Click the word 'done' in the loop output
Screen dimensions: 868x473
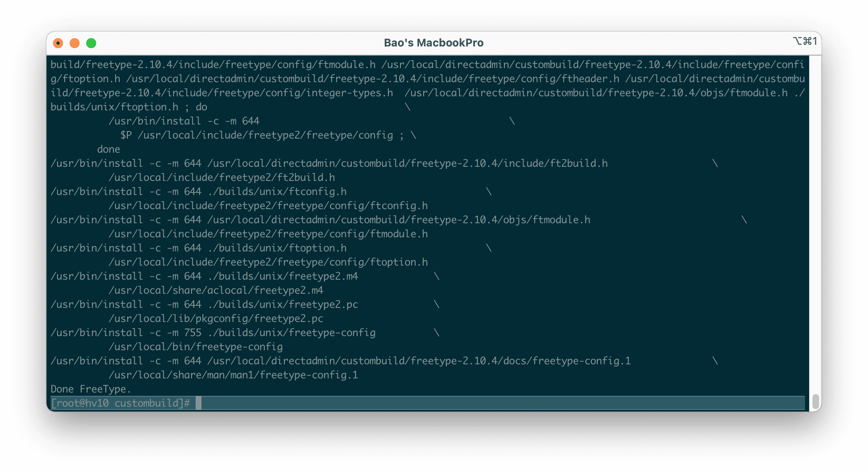[x=109, y=149]
